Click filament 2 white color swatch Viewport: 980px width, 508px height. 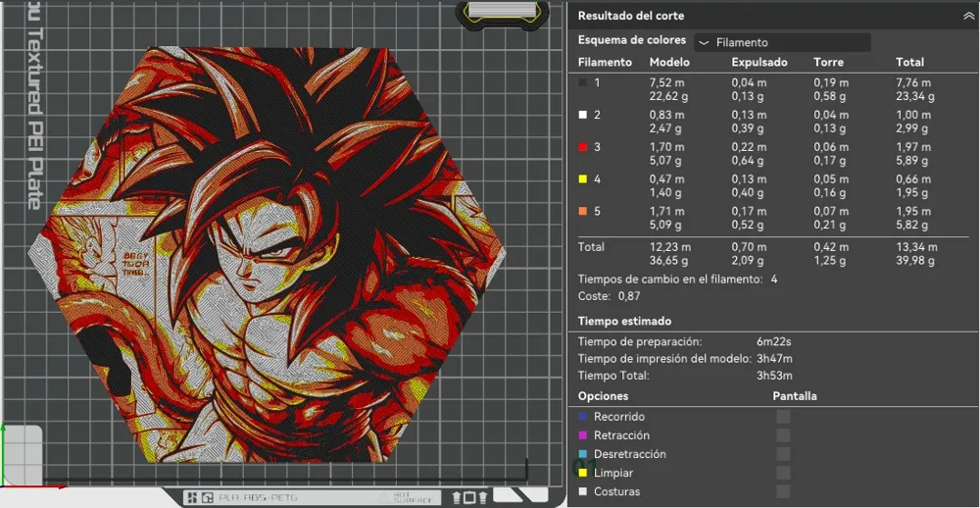(583, 115)
